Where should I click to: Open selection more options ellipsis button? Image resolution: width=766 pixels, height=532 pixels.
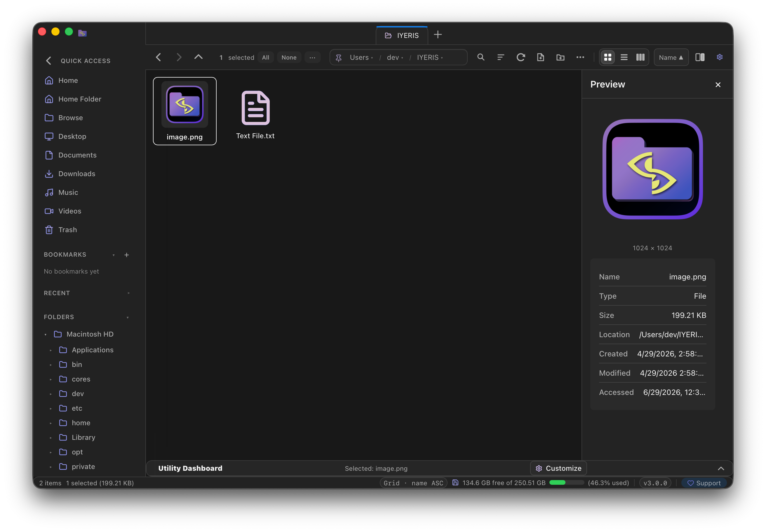(x=312, y=57)
